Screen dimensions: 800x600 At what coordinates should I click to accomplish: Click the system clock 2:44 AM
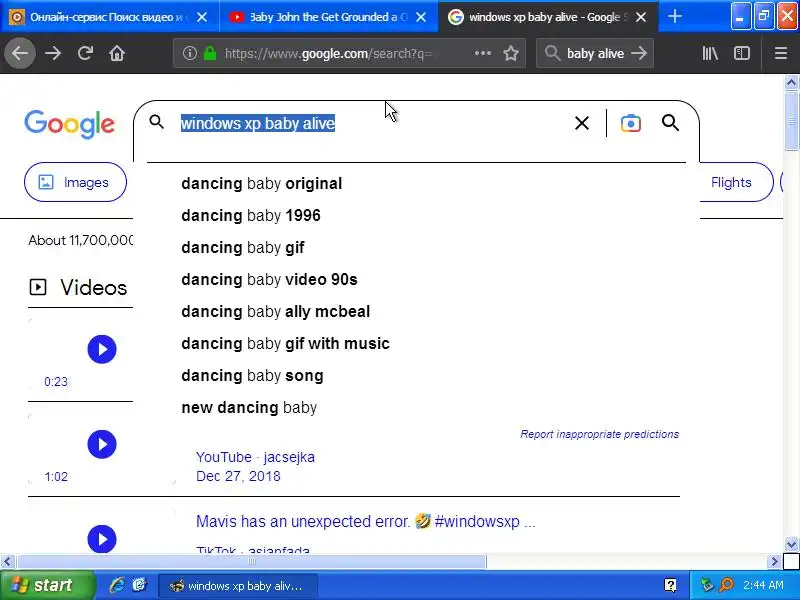tap(763, 585)
